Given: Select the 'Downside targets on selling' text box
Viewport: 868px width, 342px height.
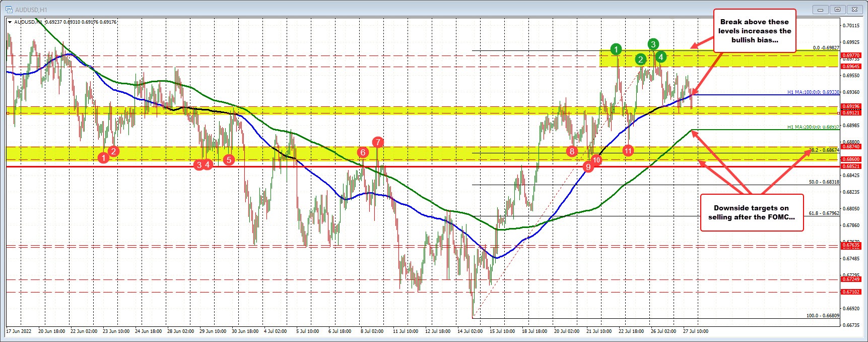Looking at the screenshot, I should click(x=751, y=212).
